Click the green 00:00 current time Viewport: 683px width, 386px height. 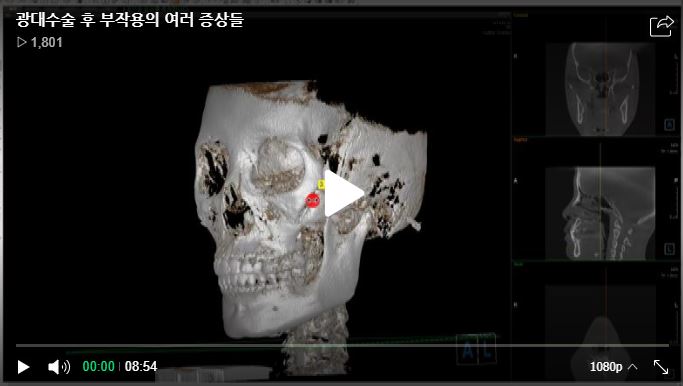tap(98, 366)
